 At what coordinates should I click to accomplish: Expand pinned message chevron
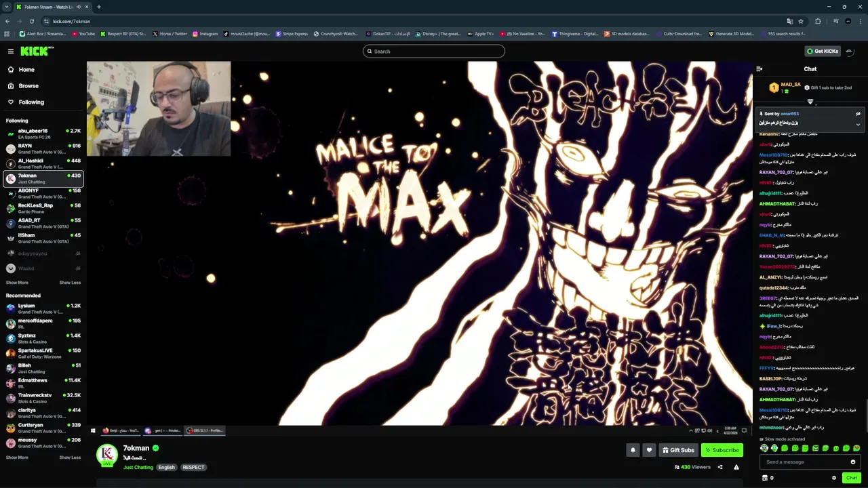[x=858, y=124]
